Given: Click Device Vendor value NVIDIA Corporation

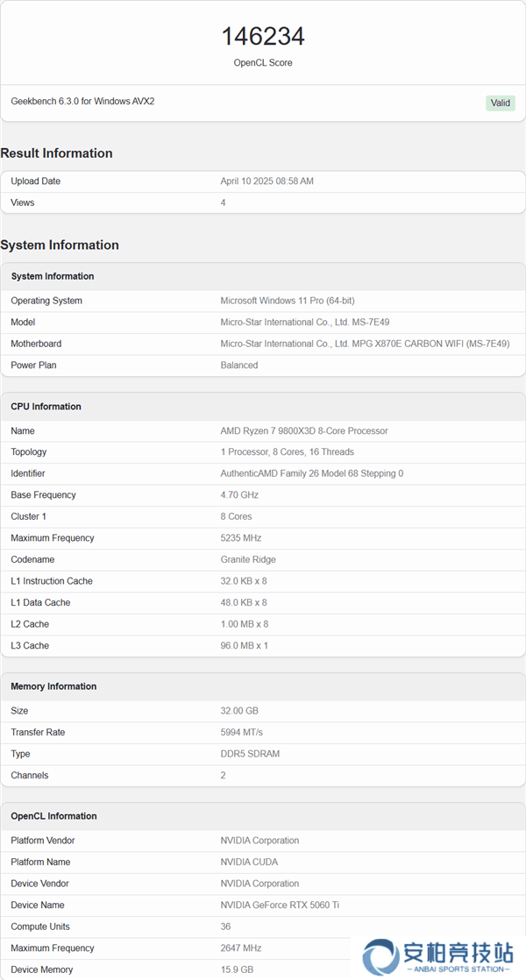Looking at the screenshot, I should click(x=259, y=884).
